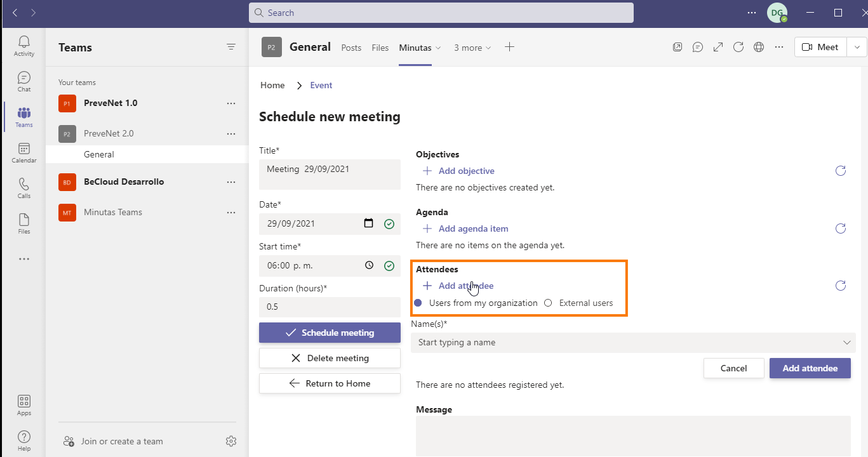Click Join or create a team
Viewport: 868px width, 457px height.
[x=113, y=441]
